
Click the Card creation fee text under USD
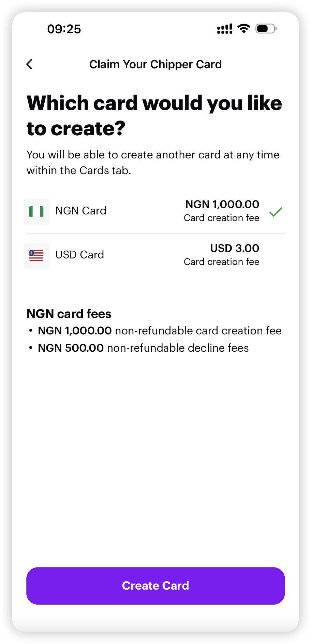click(x=221, y=262)
